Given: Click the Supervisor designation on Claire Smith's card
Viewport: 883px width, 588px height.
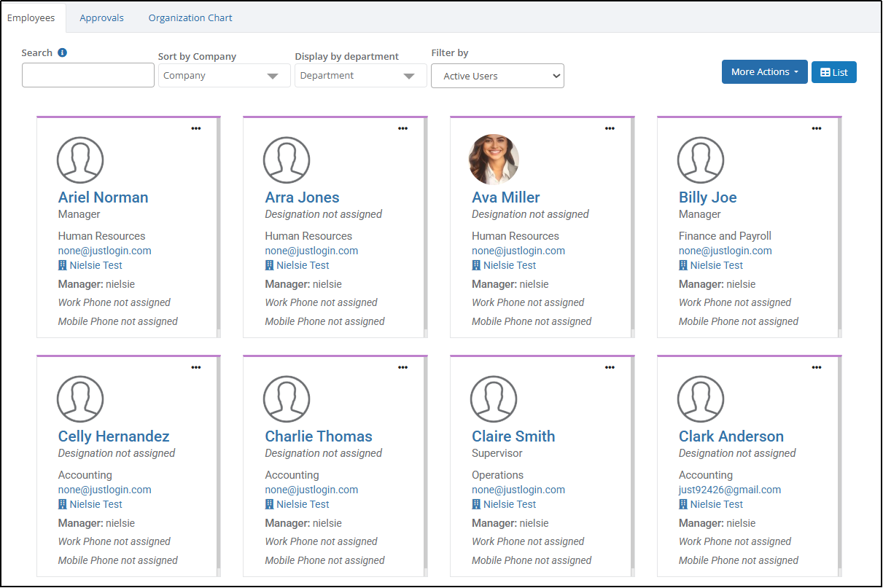Looking at the screenshot, I should [497, 453].
